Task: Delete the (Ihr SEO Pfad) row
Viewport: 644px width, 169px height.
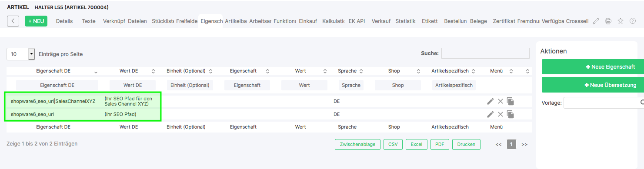Action: click(501, 114)
